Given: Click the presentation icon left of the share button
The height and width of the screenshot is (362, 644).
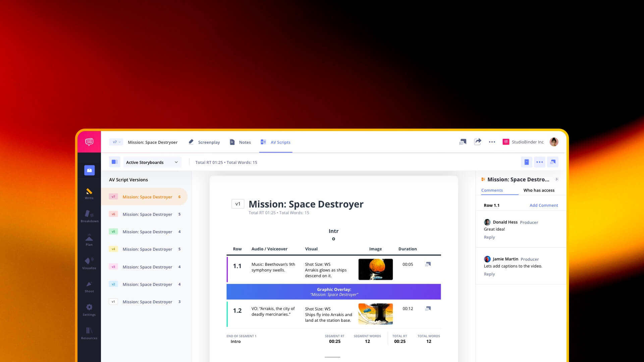Looking at the screenshot, I should point(463,142).
